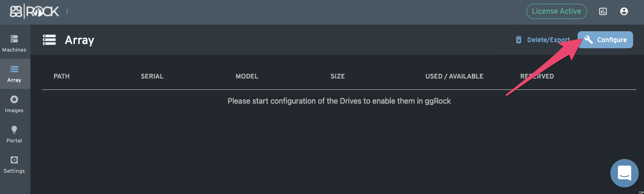
Task: Open the statistics chart icon
Action: tap(603, 11)
